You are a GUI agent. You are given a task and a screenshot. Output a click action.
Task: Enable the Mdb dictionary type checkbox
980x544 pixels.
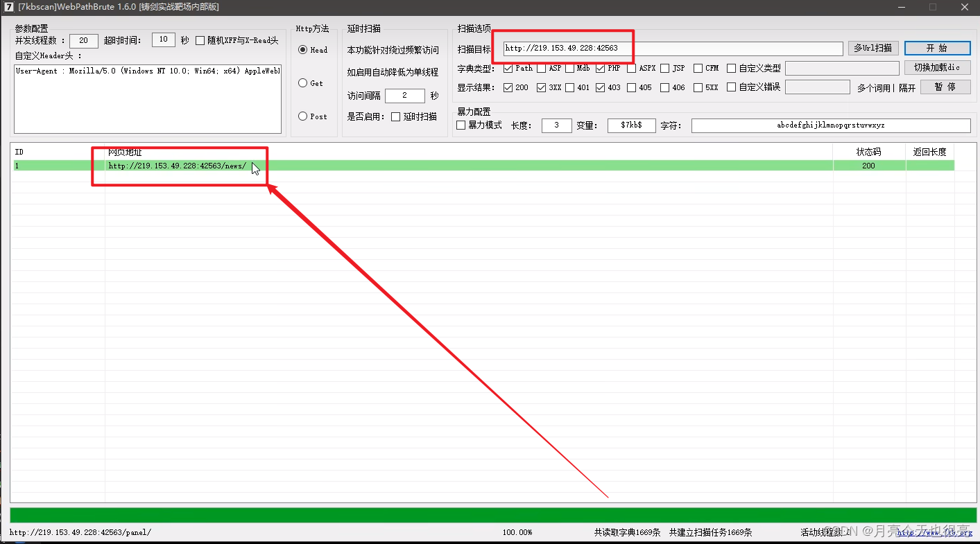pyautogui.click(x=570, y=69)
